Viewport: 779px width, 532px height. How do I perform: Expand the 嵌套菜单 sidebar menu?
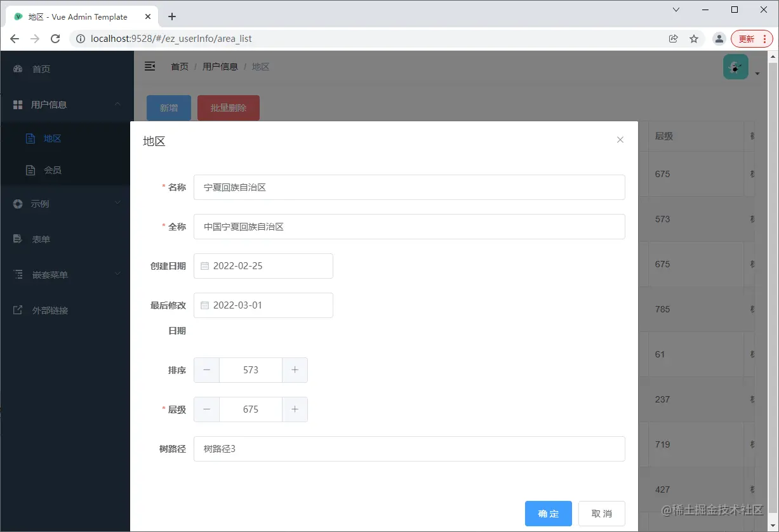click(x=67, y=275)
